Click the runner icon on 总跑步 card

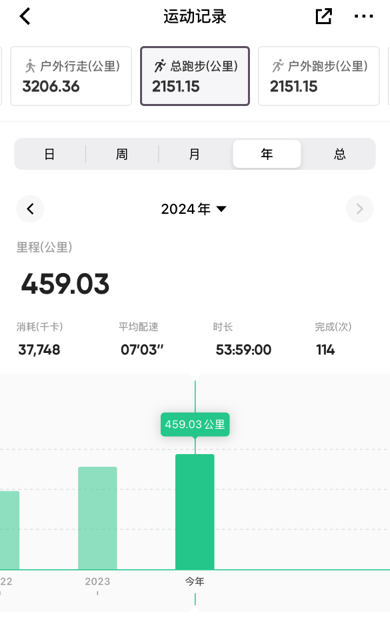(160, 66)
